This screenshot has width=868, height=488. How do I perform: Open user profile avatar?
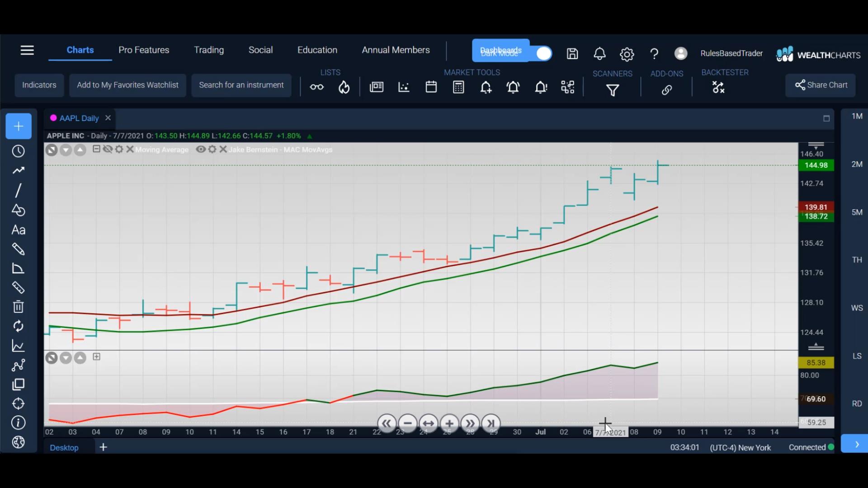coord(681,53)
